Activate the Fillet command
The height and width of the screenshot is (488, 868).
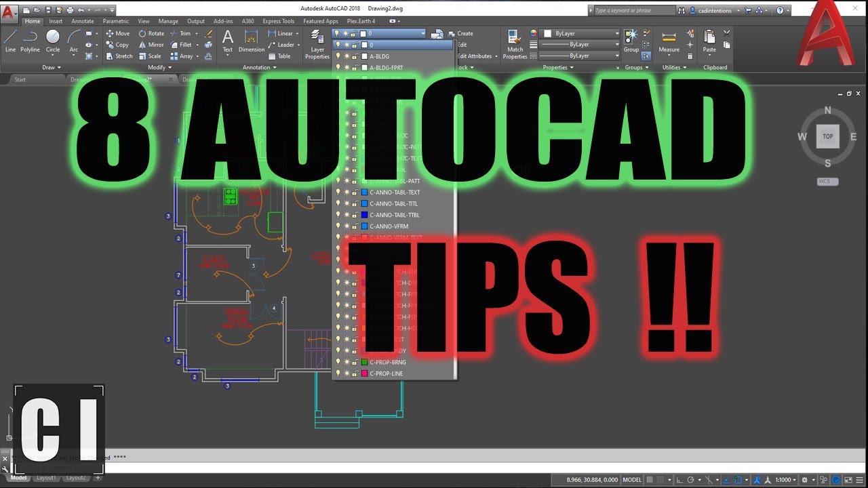pos(181,45)
